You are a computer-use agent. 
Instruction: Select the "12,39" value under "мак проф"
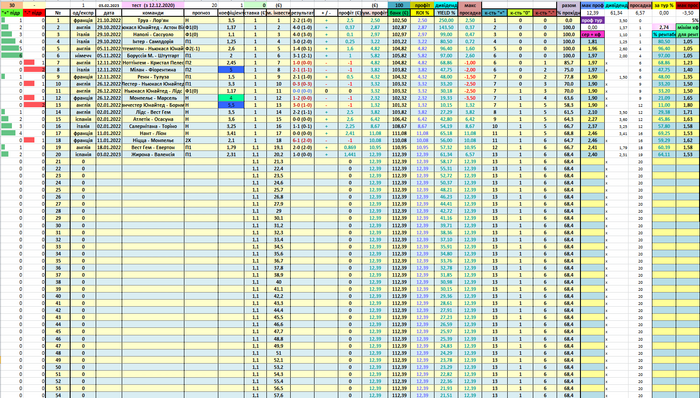click(592, 13)
